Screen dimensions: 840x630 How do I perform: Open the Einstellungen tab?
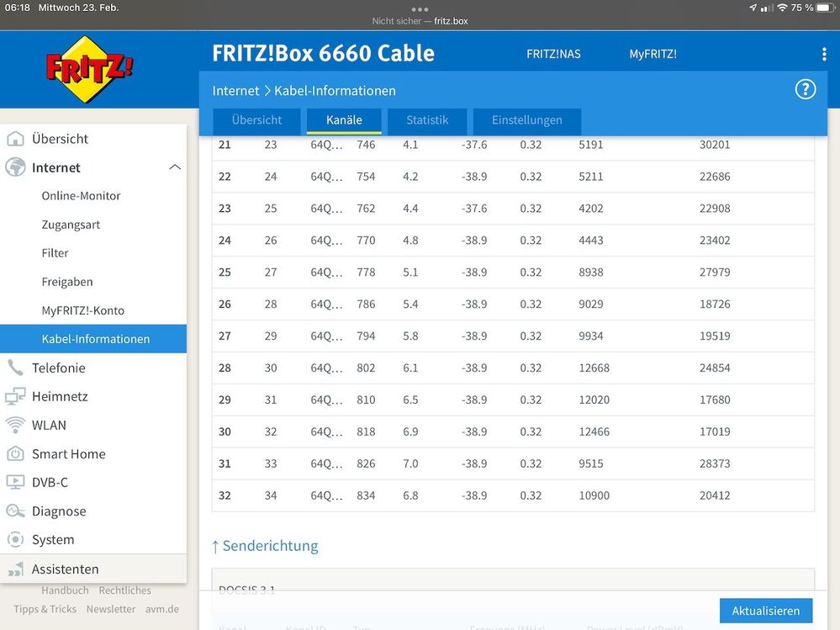tap(526, 120)
